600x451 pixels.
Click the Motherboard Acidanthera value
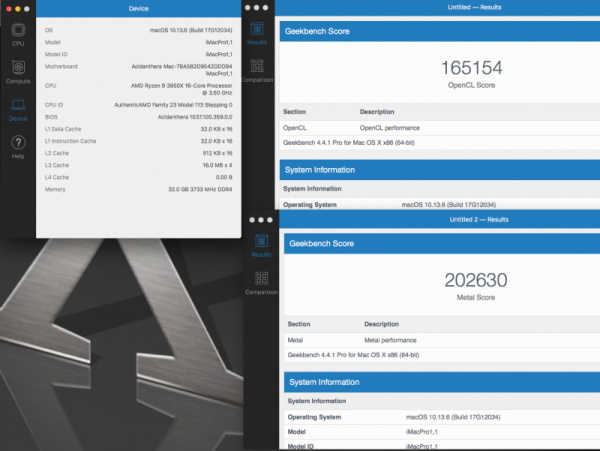pyautogui.click(x=182, y=70)
